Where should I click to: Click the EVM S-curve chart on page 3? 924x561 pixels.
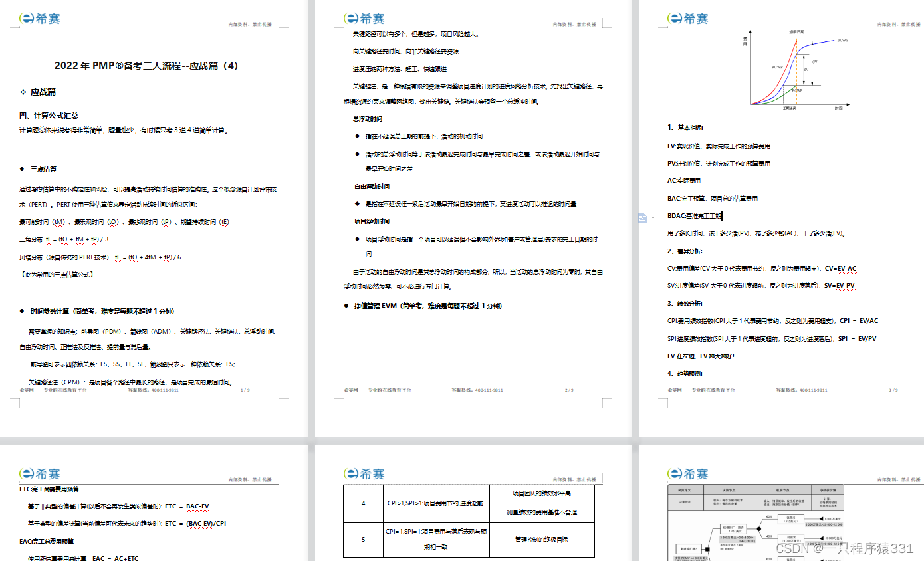796,70
